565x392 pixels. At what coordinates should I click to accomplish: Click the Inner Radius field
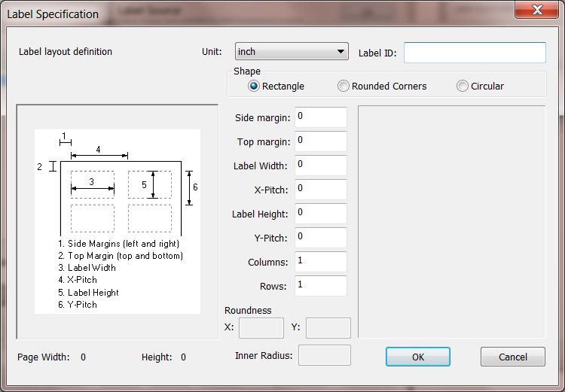point(324,355)
